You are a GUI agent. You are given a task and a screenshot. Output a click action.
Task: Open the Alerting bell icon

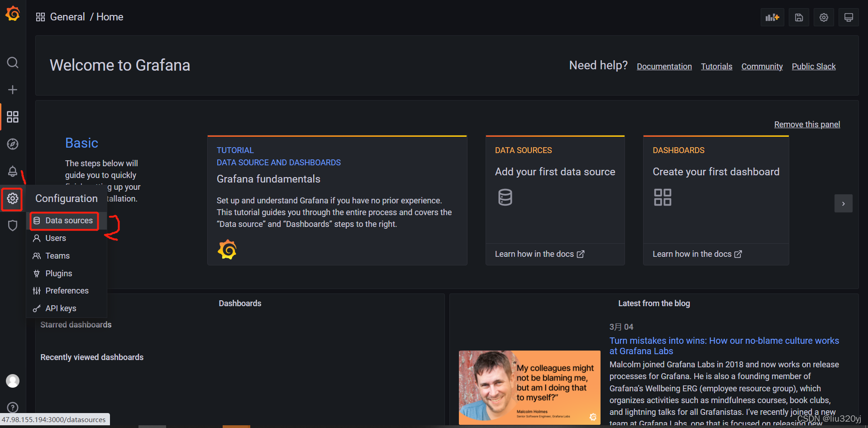(x=13, y=171)
